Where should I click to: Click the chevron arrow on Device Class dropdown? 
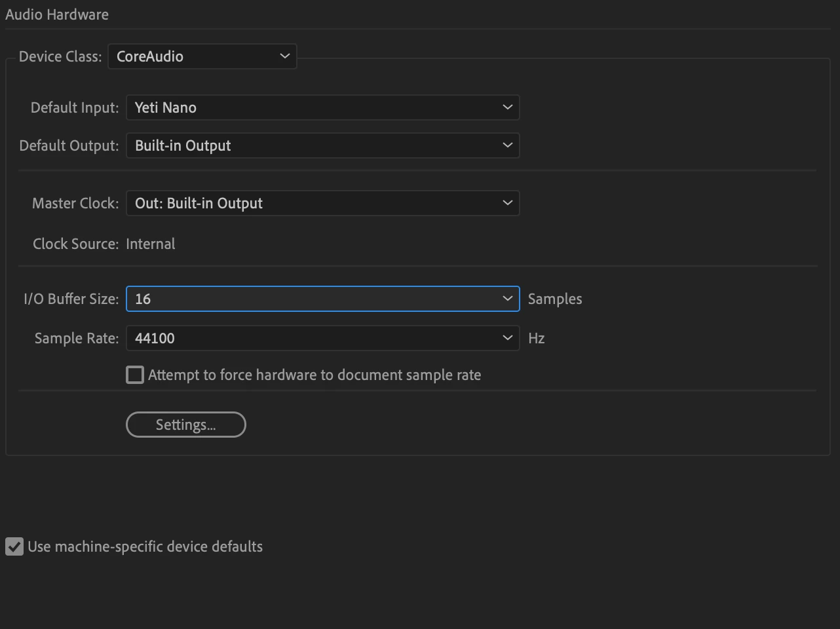click(x=284, y=56)
